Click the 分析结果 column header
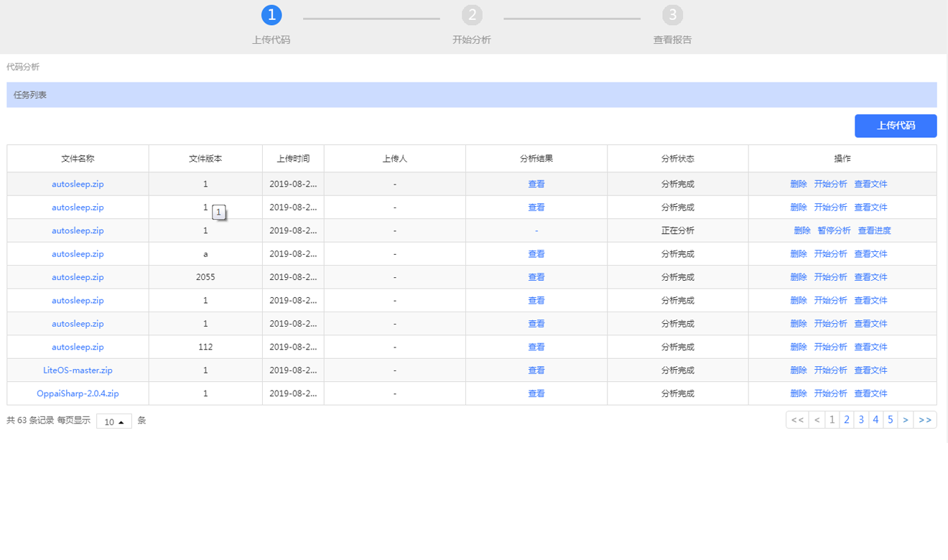 536,159
